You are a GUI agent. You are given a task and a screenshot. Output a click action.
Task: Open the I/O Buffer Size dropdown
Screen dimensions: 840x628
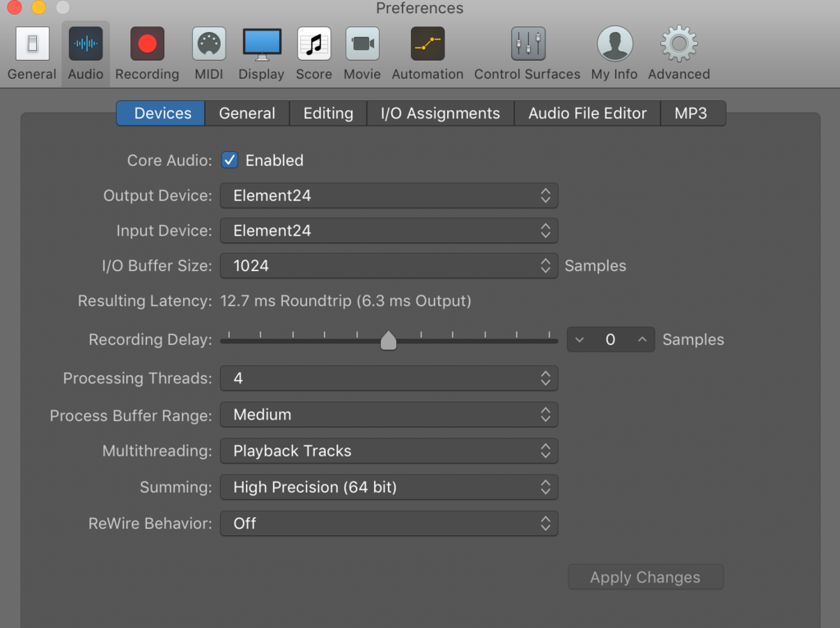tap(389, 266)
